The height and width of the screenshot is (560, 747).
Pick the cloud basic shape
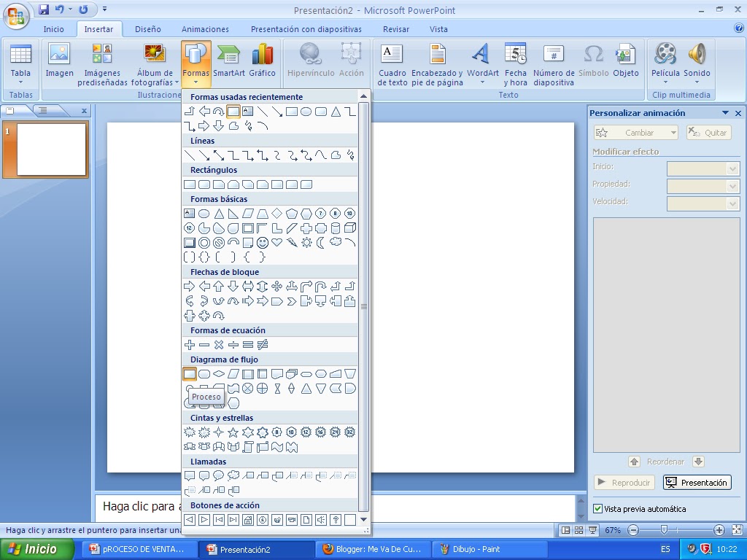(336, 243)
